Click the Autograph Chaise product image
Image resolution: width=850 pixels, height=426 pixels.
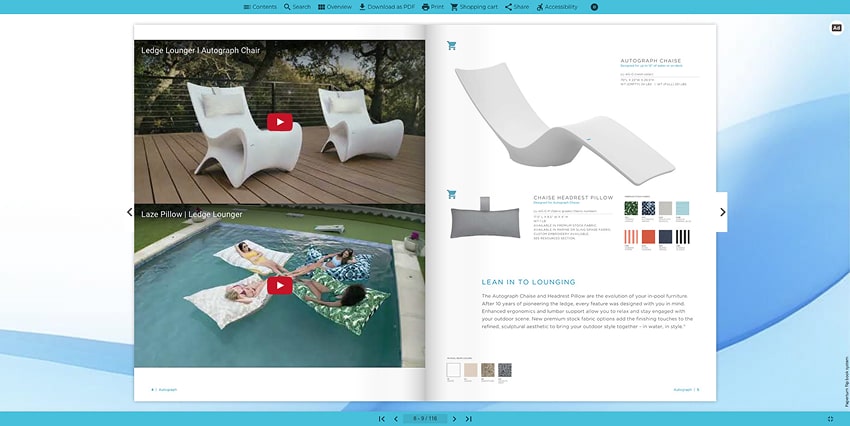[x=564, y=123]
